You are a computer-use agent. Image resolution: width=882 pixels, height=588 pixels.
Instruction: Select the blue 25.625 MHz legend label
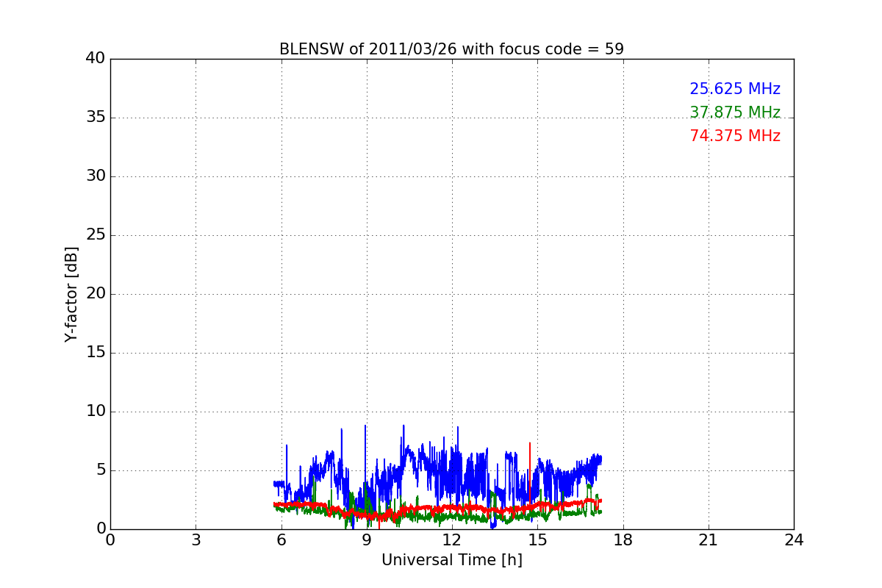(x=735, y=89)
